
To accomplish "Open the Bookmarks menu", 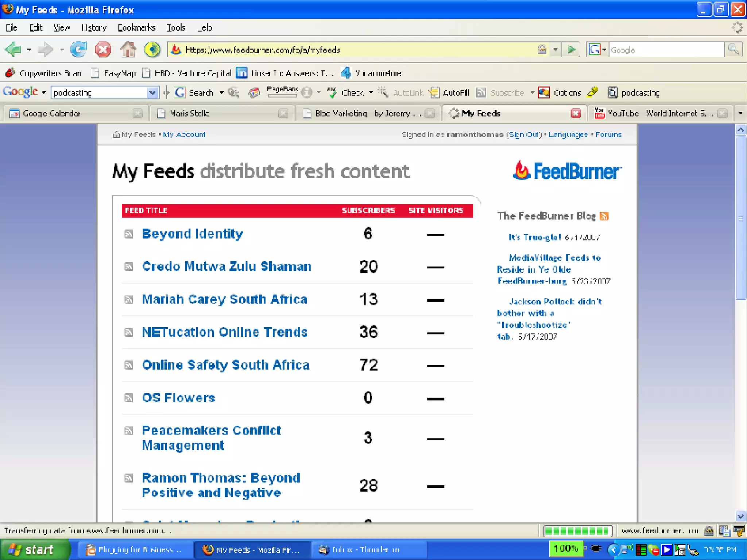I will (x=136, y=28).
